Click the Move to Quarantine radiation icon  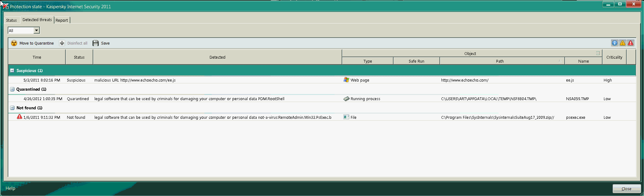point(14,43)
